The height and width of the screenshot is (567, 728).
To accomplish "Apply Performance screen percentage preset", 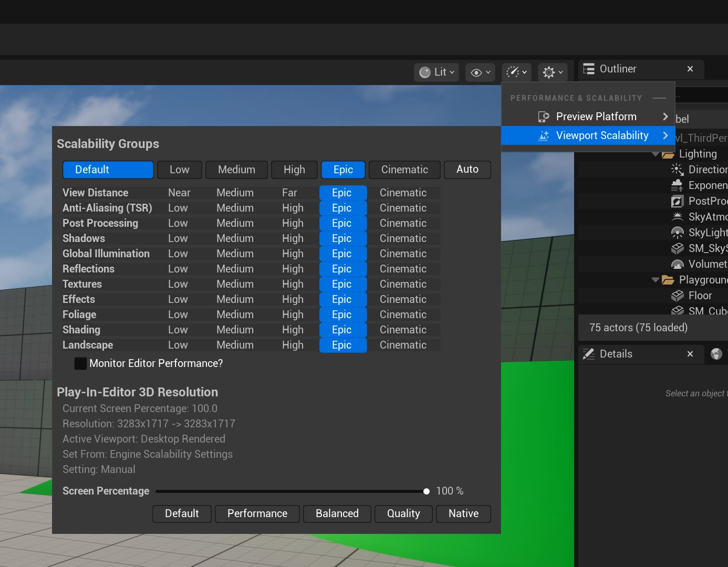I will click(x=257, y=514).
